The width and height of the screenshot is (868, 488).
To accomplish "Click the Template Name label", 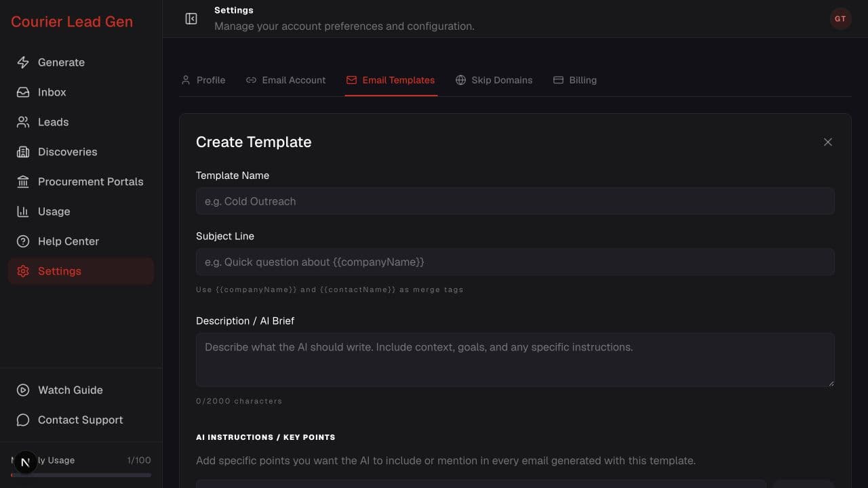I will [x=233, y=176].
